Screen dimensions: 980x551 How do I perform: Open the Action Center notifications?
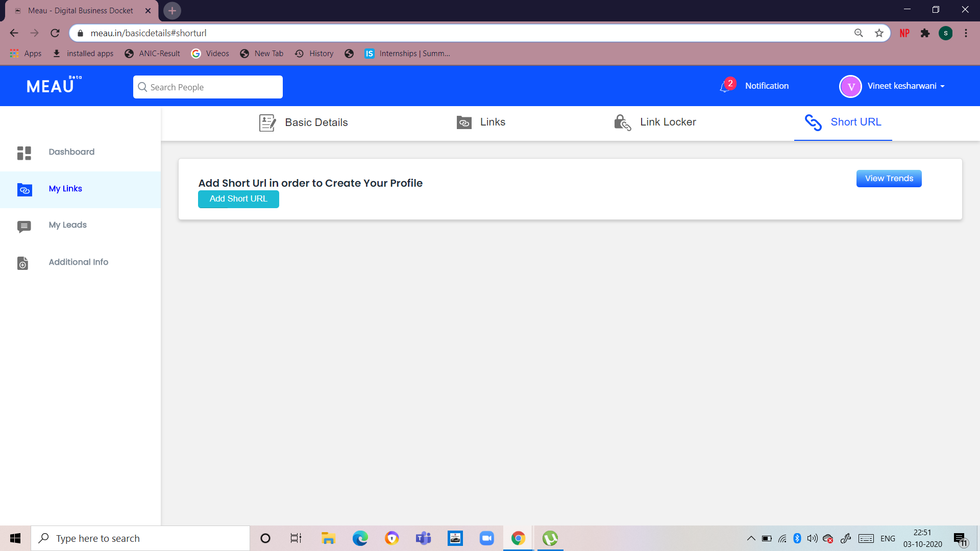960,539
